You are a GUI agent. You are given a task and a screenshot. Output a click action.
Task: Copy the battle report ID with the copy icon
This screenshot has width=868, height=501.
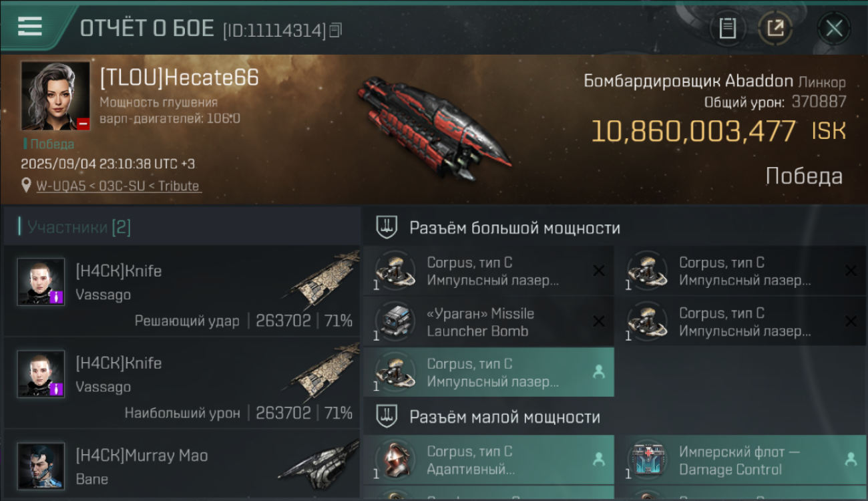(x=336, y=29)
